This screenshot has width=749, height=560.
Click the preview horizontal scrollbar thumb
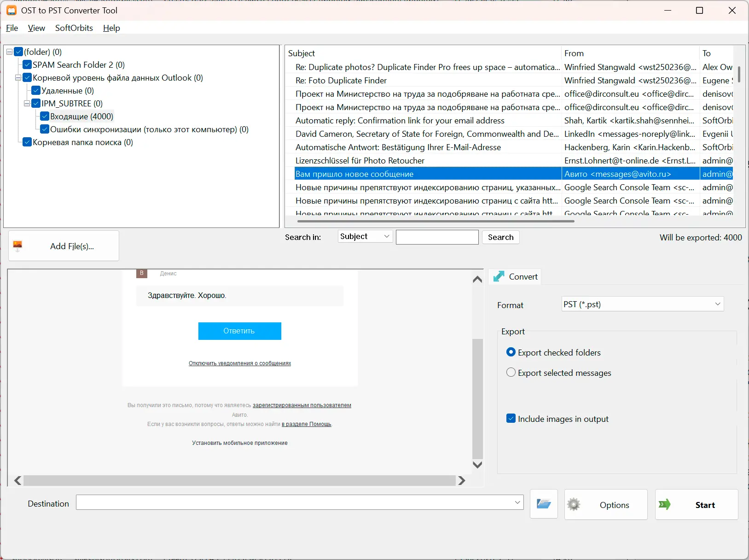[239, 480]
